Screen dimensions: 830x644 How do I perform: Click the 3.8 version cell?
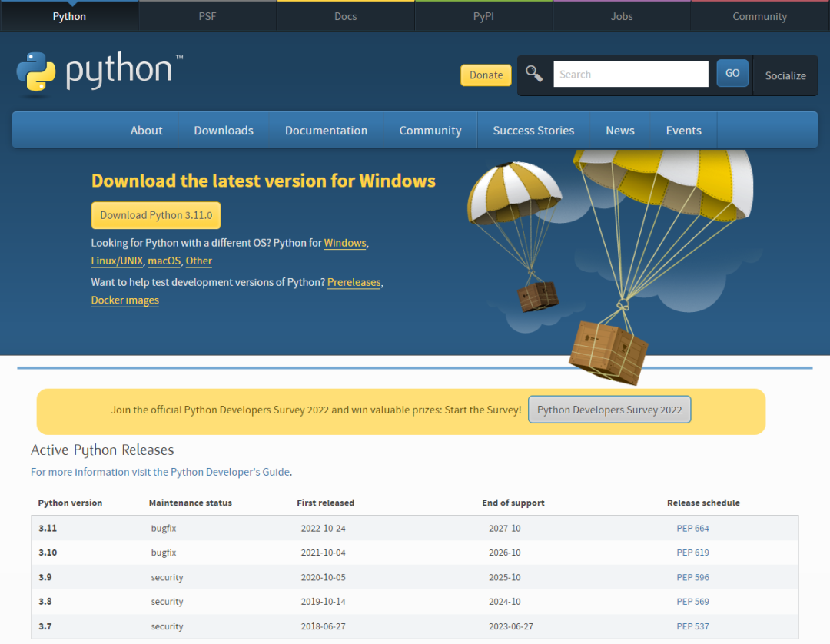point(45,602)
